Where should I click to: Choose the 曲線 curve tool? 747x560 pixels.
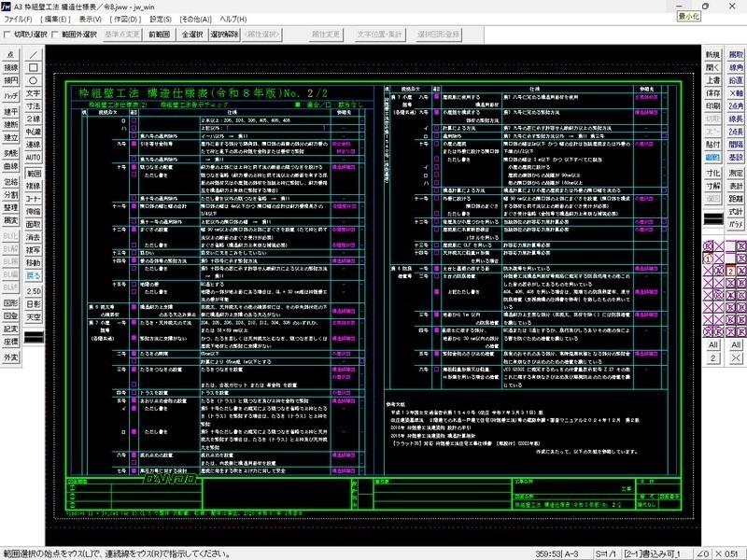[x=11, y=166]
